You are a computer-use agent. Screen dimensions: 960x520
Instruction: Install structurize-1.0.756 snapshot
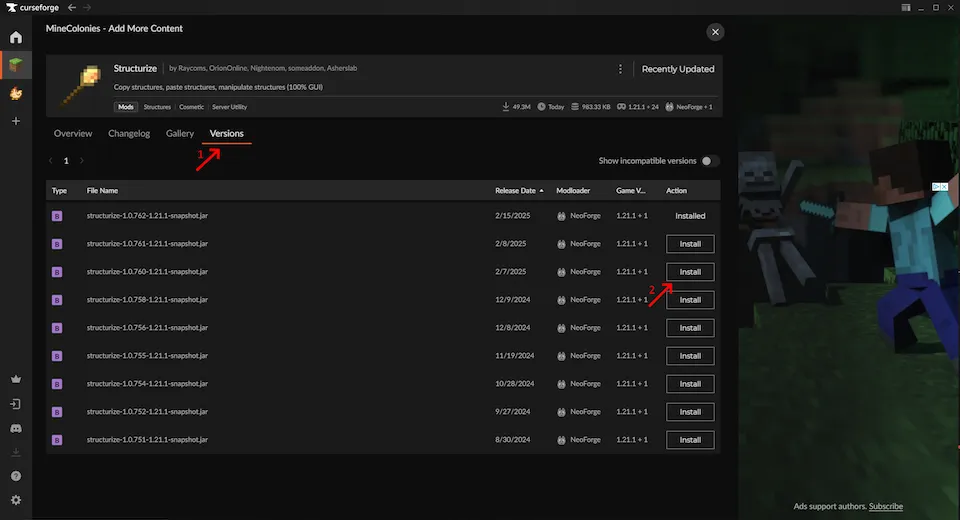pos(690,328)
